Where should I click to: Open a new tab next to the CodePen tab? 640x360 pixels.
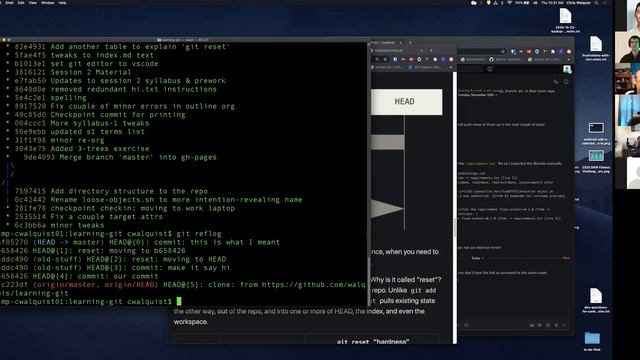[x=410, y=42]
